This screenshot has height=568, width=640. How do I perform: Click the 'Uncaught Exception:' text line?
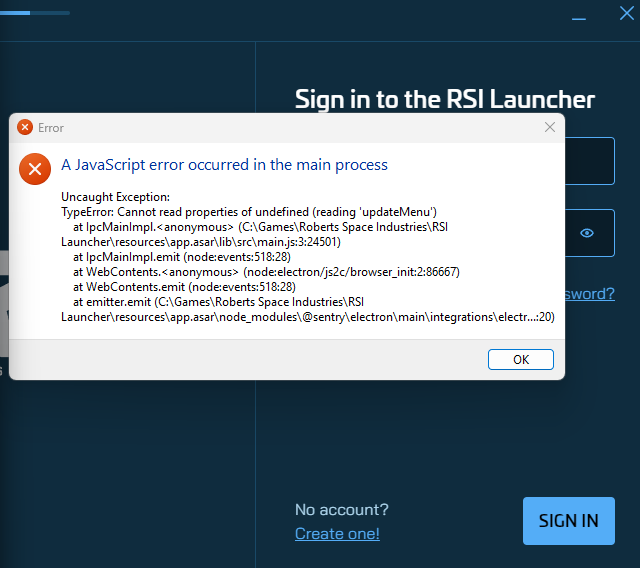116,197
